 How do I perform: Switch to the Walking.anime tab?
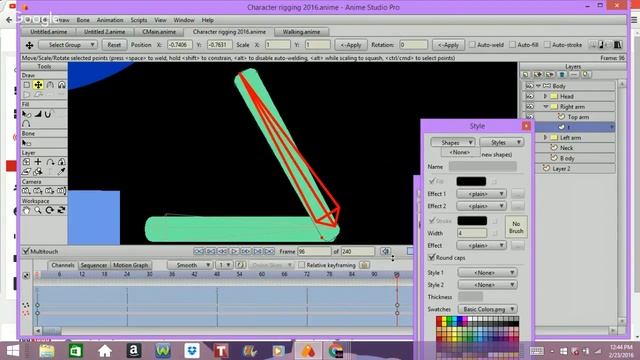click(301, 32)
